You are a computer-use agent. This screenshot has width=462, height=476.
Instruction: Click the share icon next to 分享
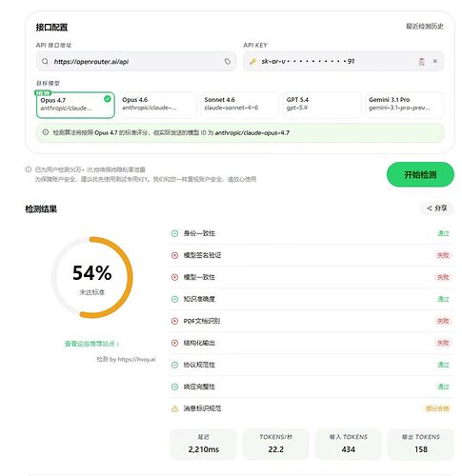[430, 208]
